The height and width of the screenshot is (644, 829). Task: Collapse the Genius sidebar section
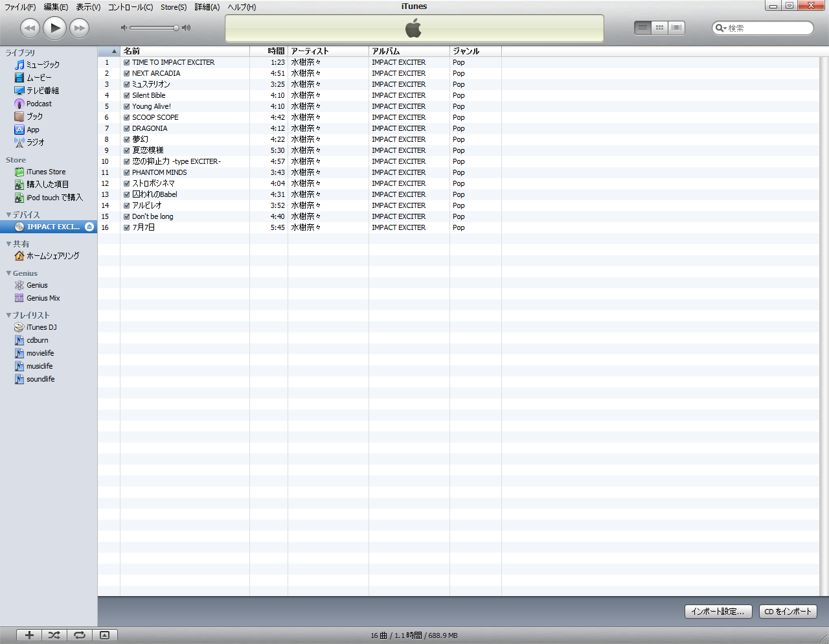(8, 273)
